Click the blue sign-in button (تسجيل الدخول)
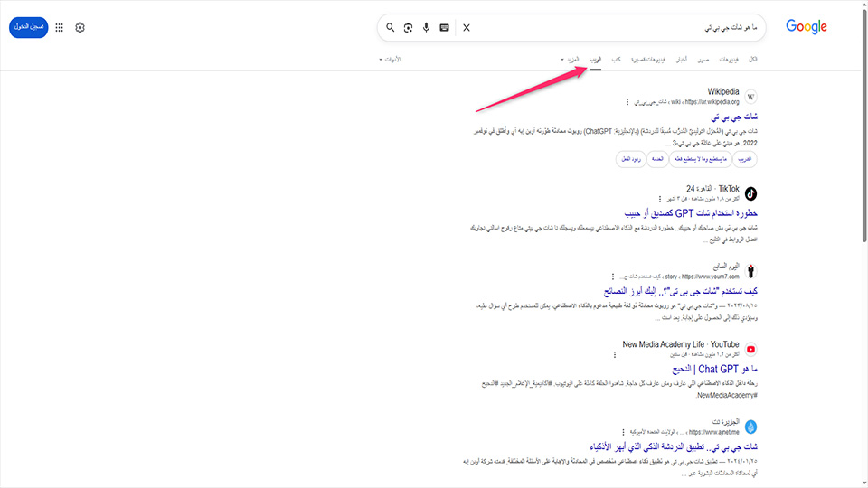This screenshot has height=488, width=868. click(x=29, y=27)
